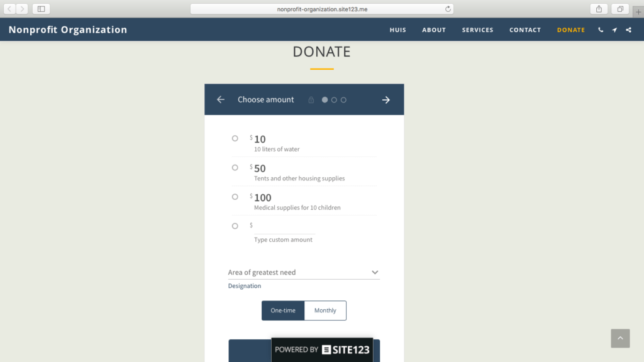Open the Safari share icon in the toolbar

[598, 9]
